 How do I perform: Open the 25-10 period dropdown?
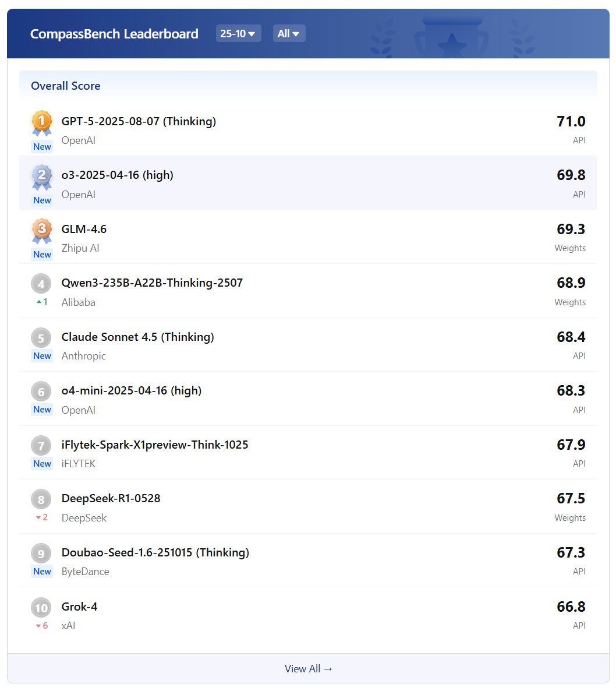click(238, 33)
